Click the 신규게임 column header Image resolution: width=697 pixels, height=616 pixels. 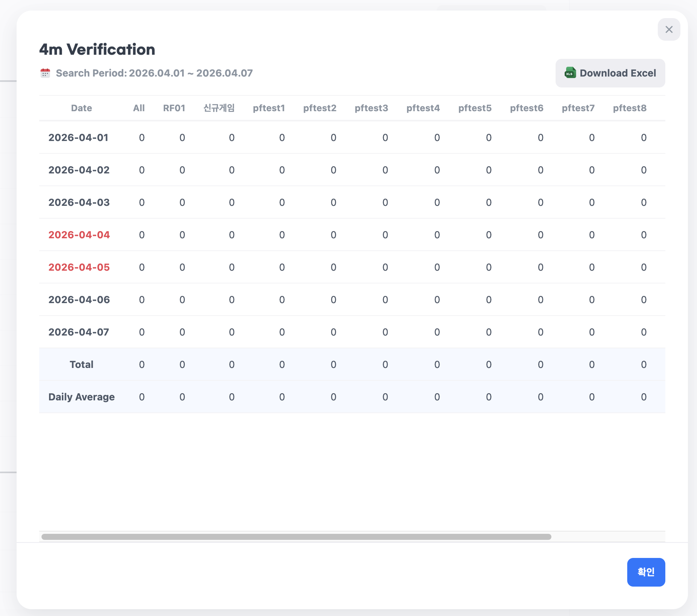219,108
